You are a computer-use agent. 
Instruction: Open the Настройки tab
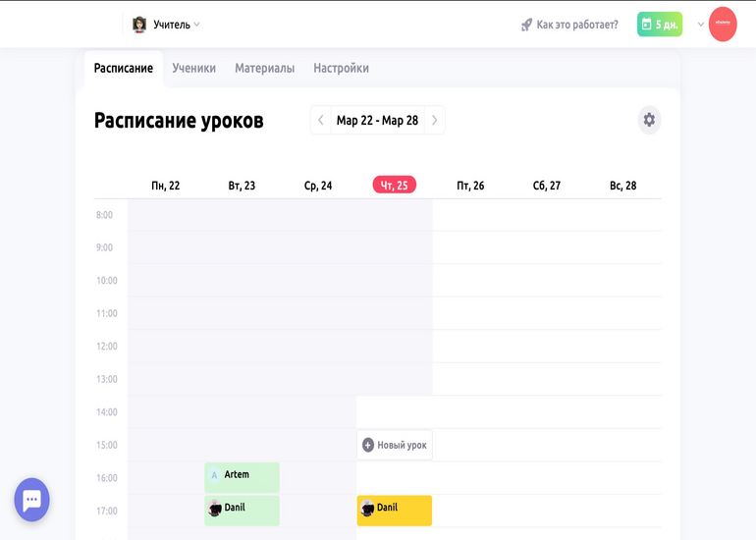tap(341, 69)
